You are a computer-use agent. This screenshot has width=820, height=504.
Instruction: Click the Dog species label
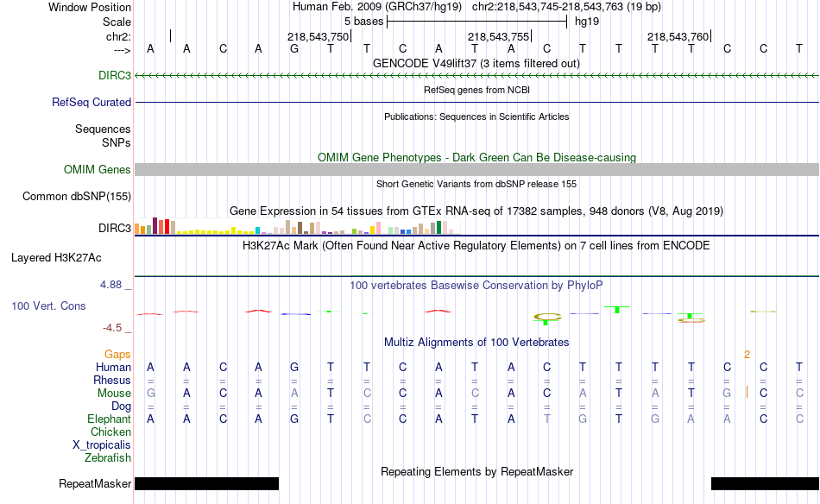point(121,406)
